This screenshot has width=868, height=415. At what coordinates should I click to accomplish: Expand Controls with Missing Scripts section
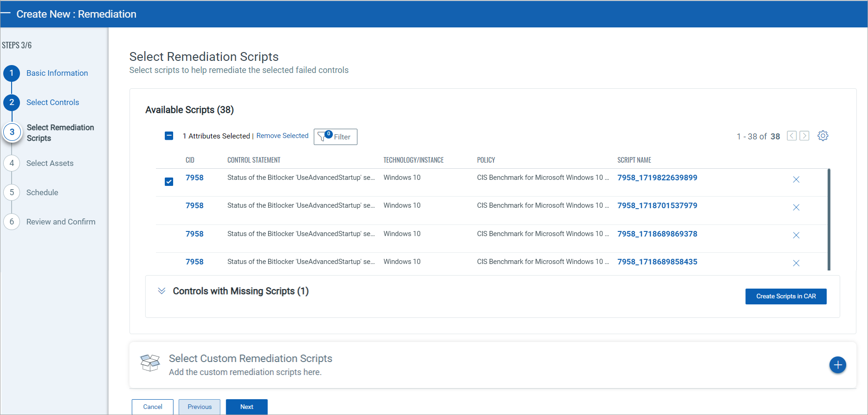162,291
